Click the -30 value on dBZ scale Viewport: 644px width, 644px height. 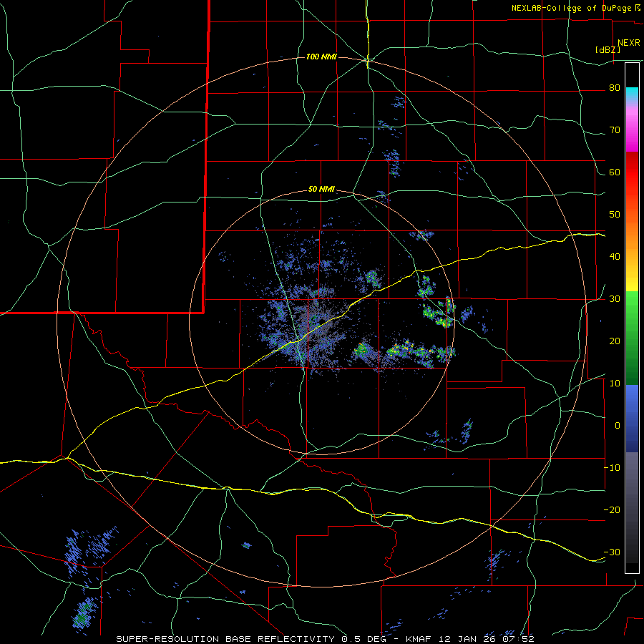[612, 552]
